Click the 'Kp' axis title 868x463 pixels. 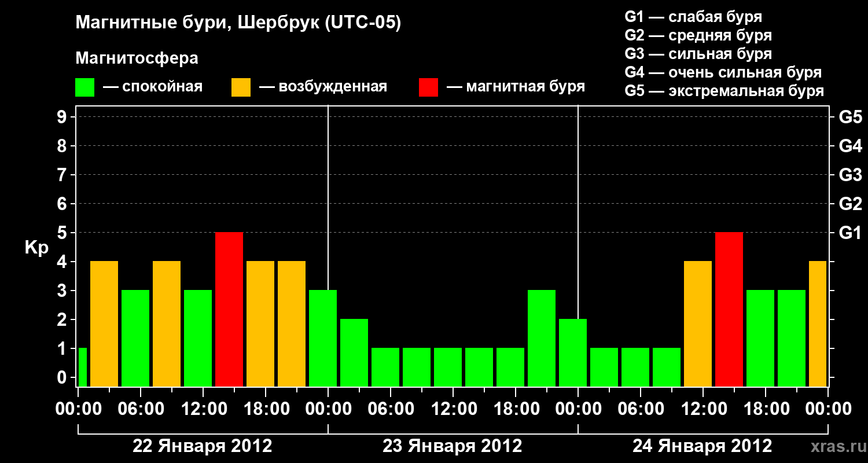pos(36,248)
